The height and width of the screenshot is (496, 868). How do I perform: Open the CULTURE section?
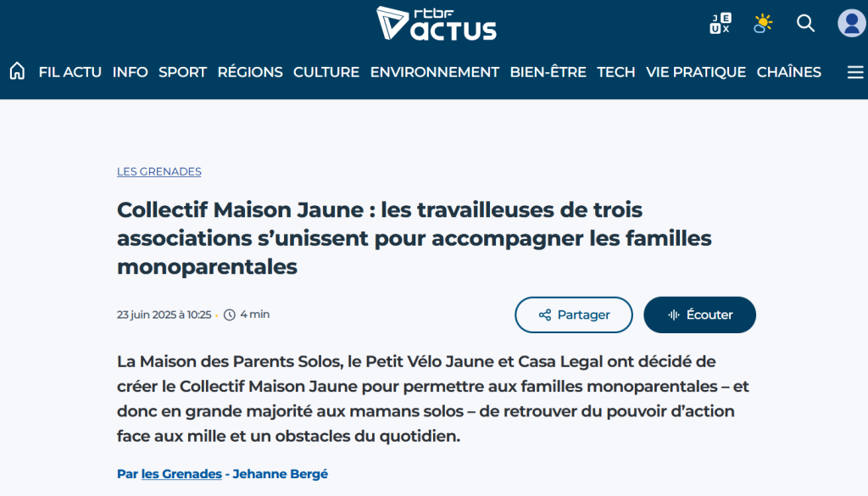click(326, 72)
